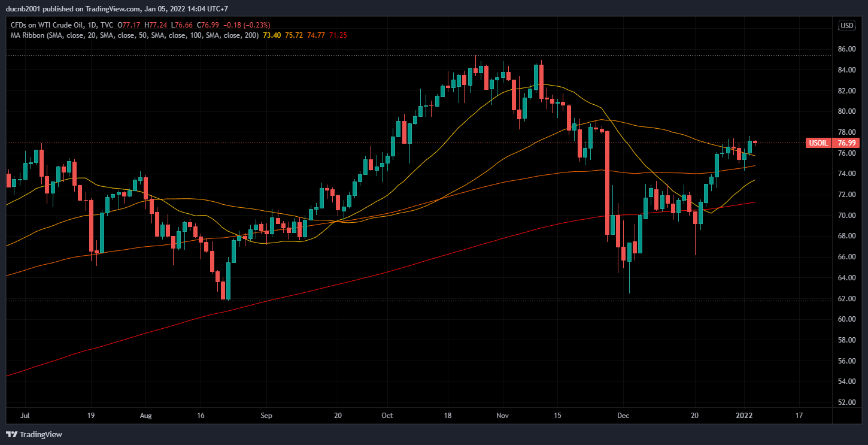
Task: Click the 19 date axis label
Action: [x=90, y=415]
